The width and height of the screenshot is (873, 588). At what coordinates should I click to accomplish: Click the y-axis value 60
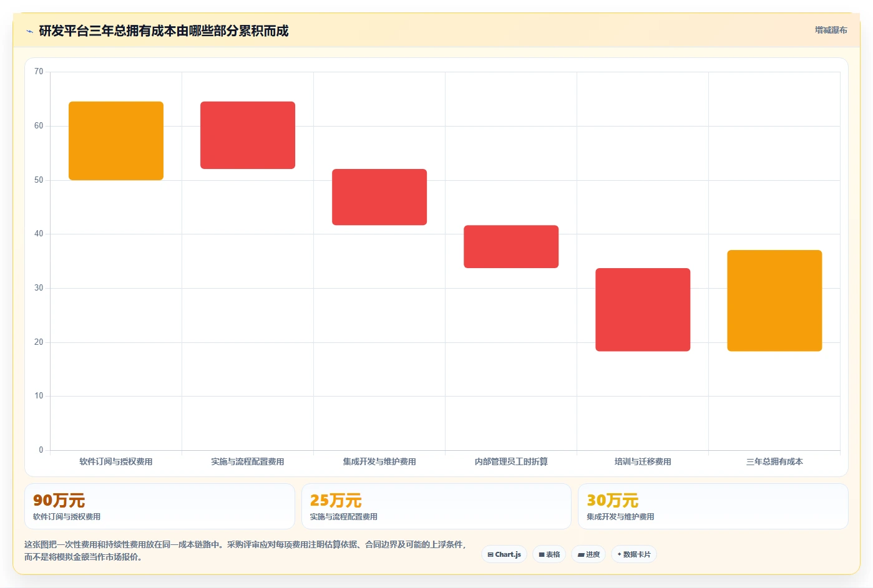click(39, 126)
